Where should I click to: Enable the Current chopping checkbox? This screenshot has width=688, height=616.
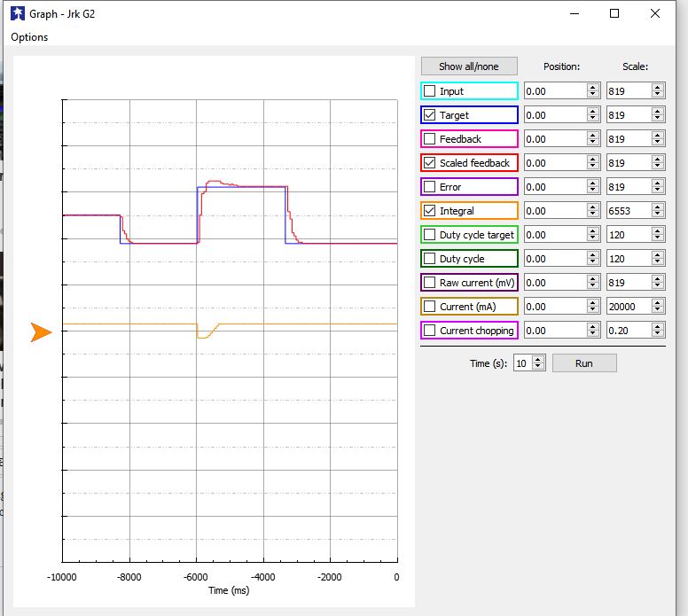click(x=430, y=330)
